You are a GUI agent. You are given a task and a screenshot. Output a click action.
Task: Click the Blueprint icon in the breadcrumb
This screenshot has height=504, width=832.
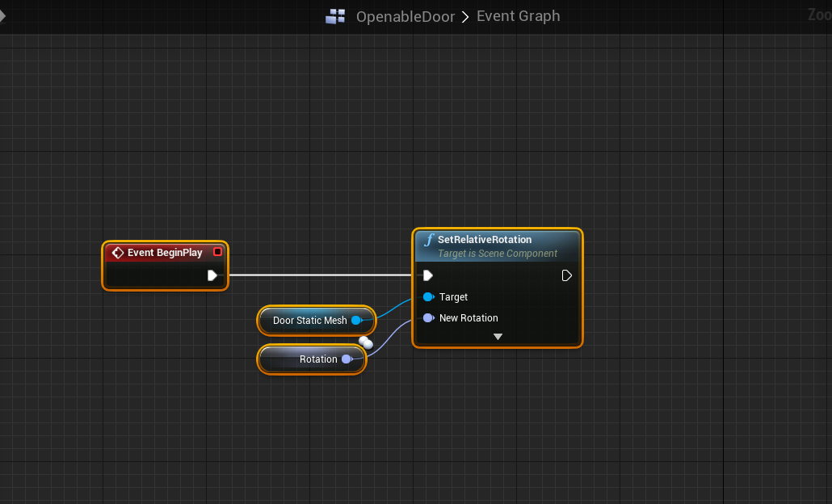[x=335, y=16]
